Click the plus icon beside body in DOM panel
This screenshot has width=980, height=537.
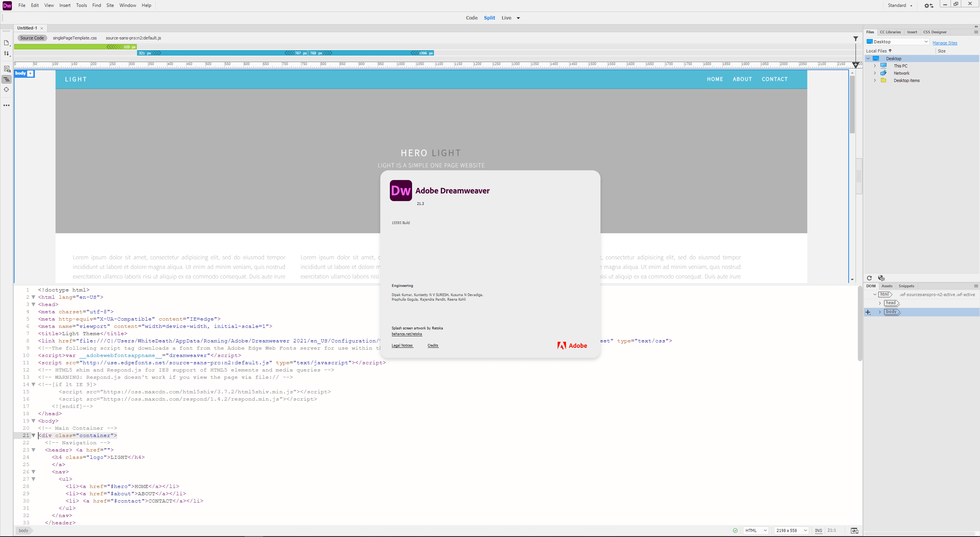pyautogui.click(x=868, y=312)
